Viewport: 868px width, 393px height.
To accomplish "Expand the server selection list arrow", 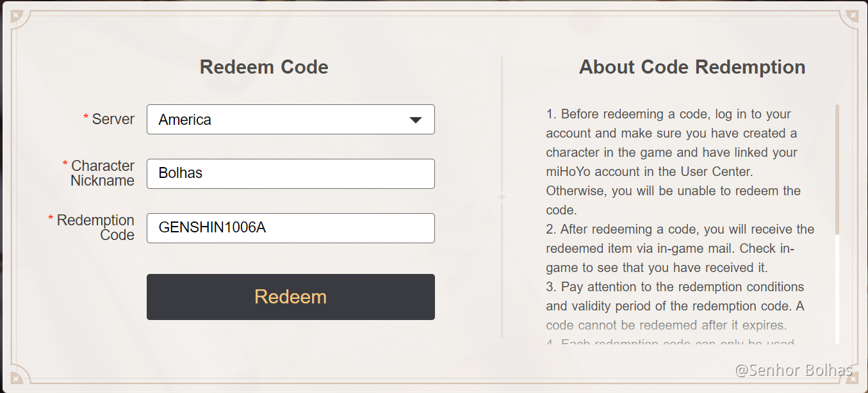I will tap(415, 119).
